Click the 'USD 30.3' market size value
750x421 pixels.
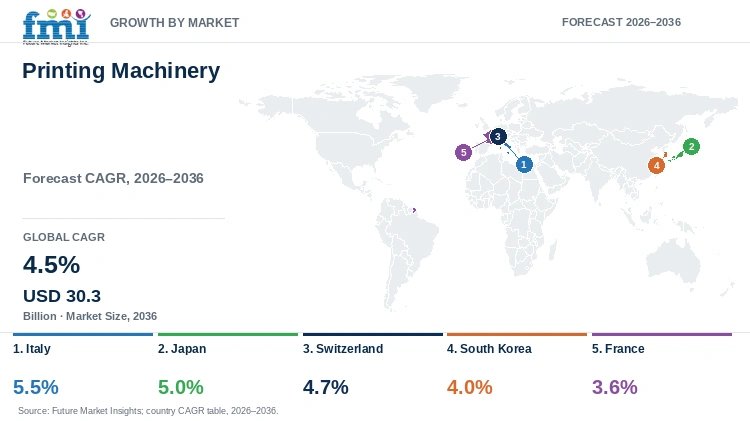[x=62, y=296]
